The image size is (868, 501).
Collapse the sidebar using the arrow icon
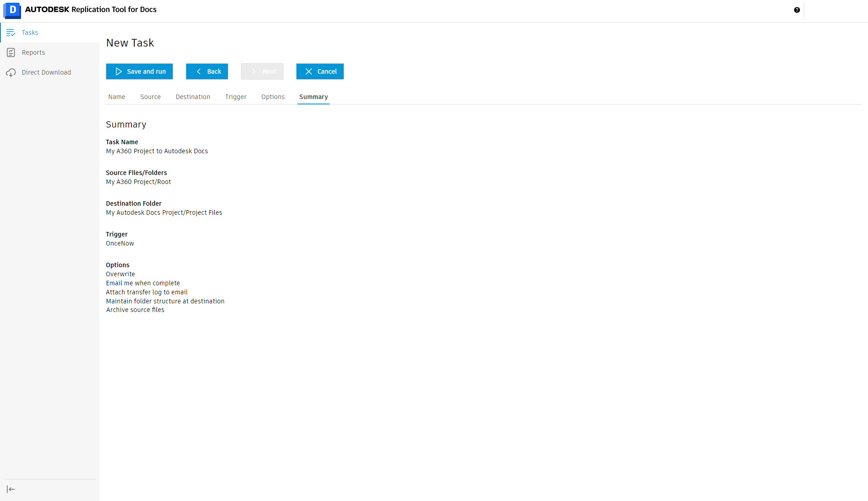11,489
